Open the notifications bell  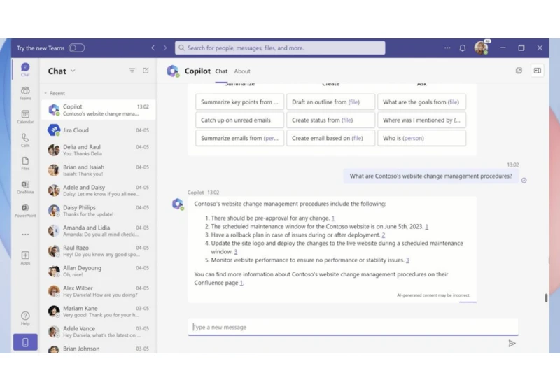(x=463, y=48)
